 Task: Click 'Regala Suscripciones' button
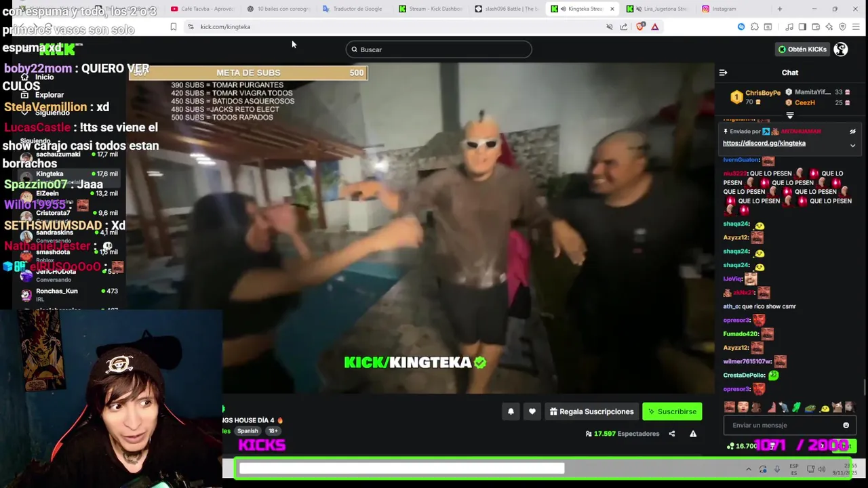click(x=592, y=411)
